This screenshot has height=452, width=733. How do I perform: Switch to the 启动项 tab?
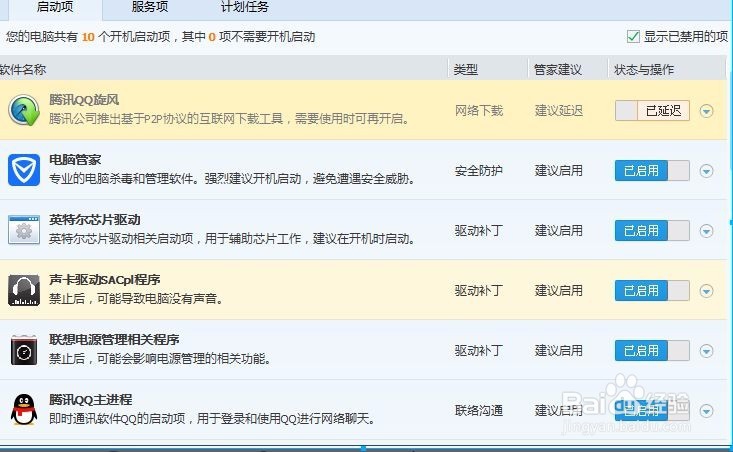pos(55,7)
